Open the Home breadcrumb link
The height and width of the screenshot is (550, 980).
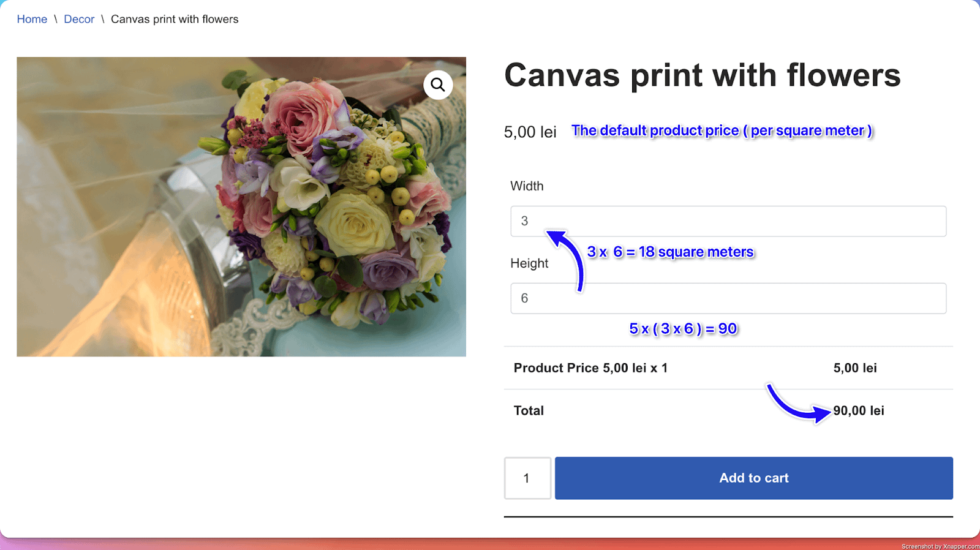coord(32,19)
